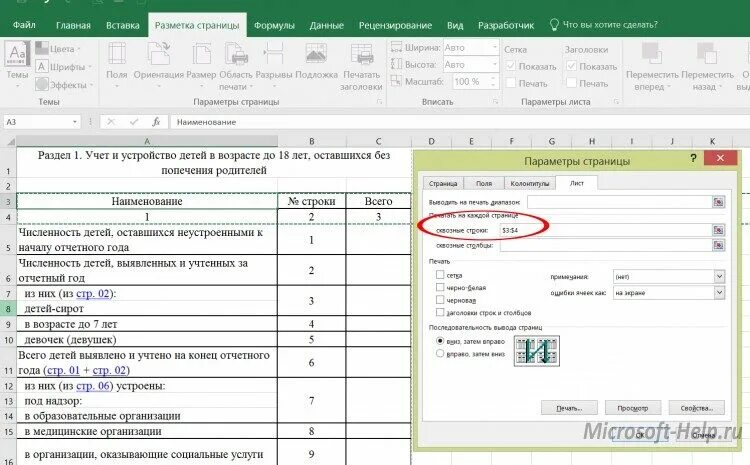Switch to the Разработчик ribbon tab
The width and height of the screenshot is (750, 465).
coord(506,25)
